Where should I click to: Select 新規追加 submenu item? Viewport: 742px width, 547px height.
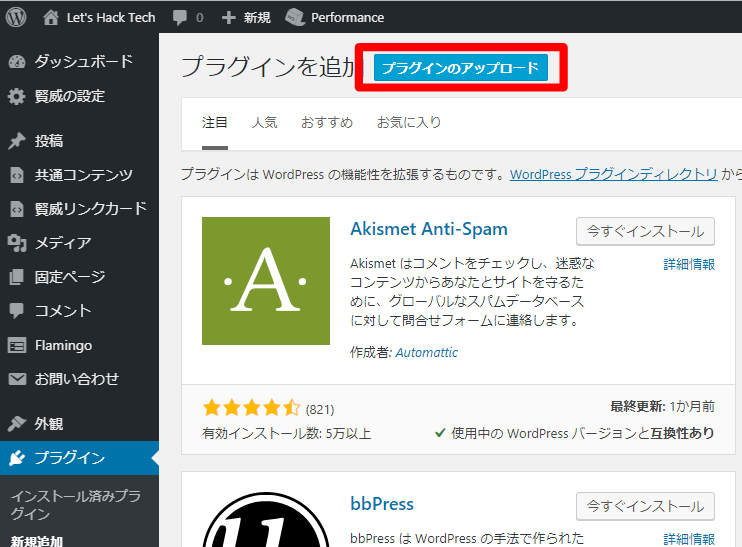pos(36,541)
